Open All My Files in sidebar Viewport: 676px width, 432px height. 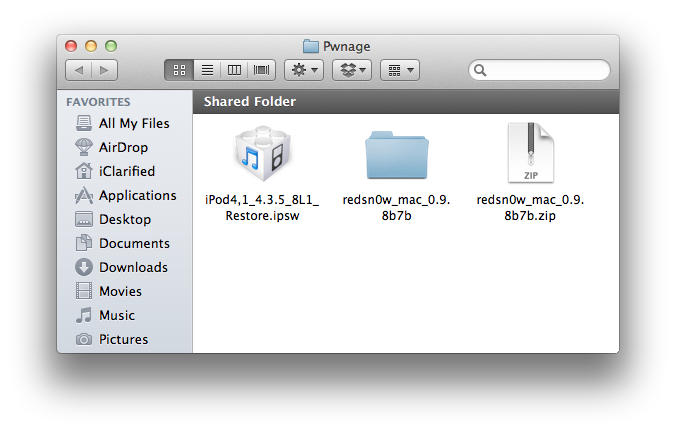[133, 123]
